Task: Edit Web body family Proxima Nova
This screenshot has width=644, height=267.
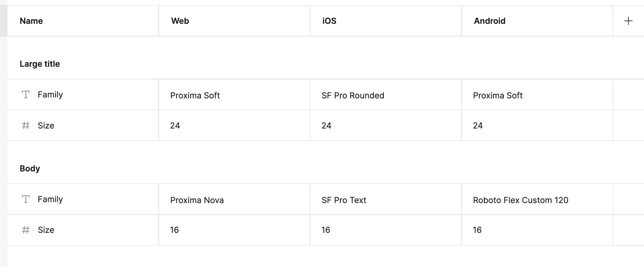Action: 234,199
